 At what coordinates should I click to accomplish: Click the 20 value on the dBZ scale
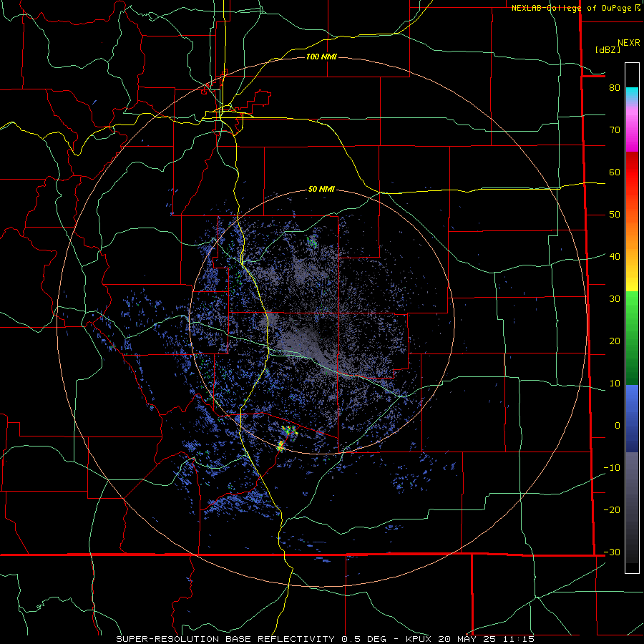point(615,341)
